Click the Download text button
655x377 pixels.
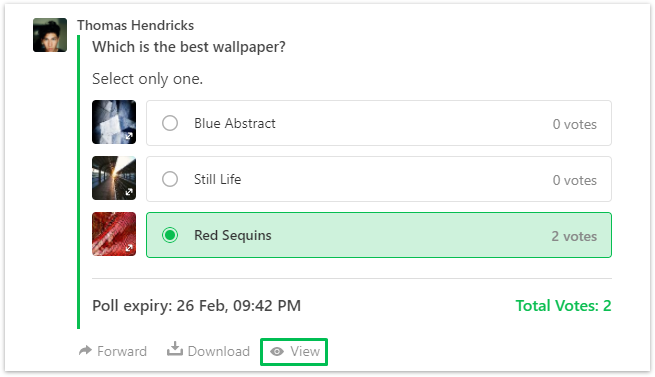219,351
